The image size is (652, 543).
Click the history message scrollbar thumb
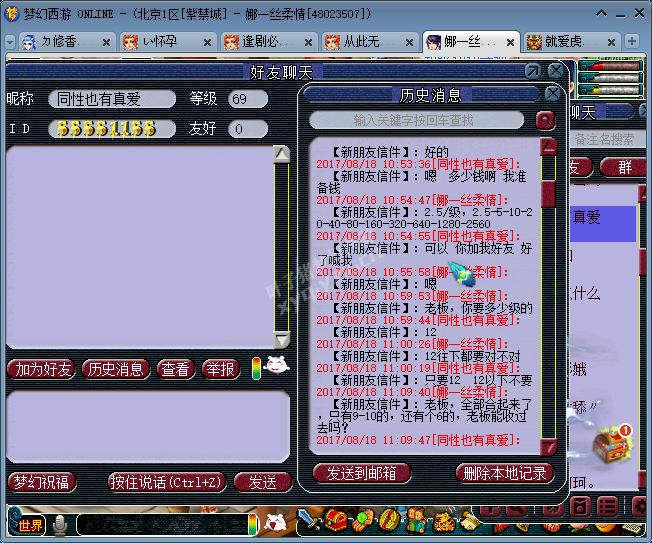point(548,193)
